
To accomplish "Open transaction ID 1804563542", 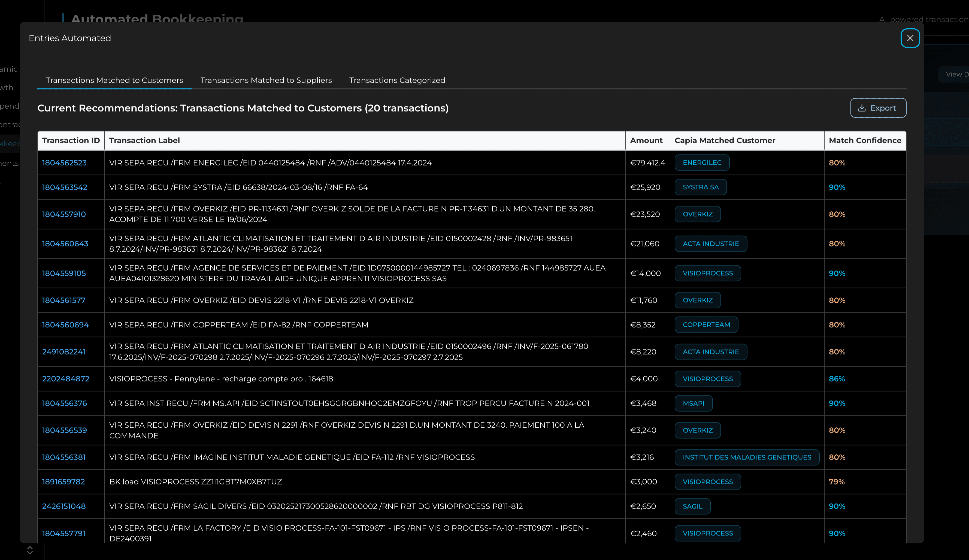I will coord(65,187).
